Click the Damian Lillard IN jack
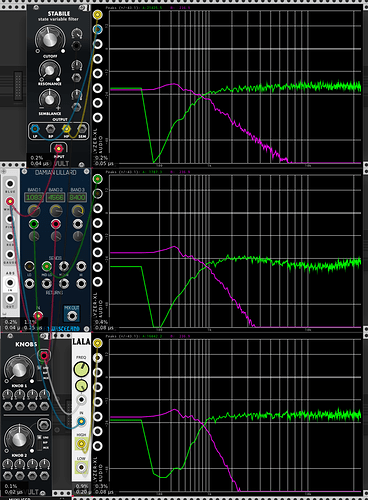 click(38, 315)
